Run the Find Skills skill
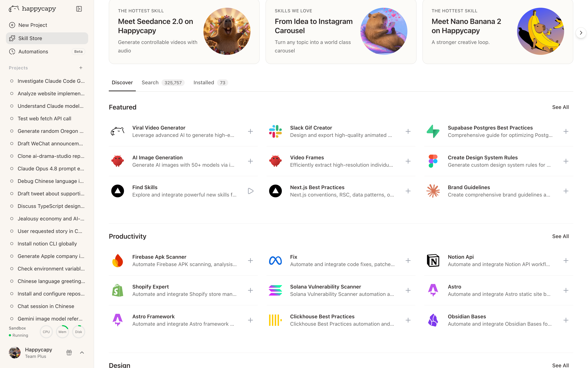588x368 pixels. pyautogui.click(x=250, y=191)
